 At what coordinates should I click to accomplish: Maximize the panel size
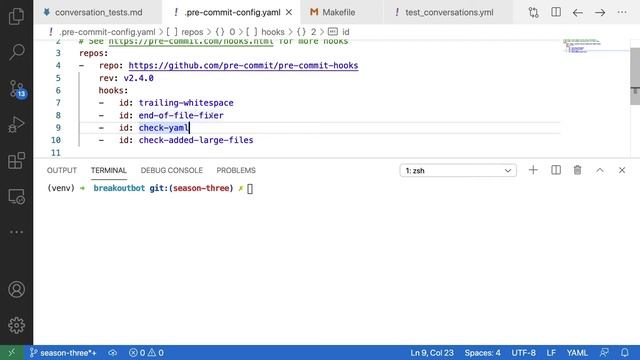click(x=600, y=170)
